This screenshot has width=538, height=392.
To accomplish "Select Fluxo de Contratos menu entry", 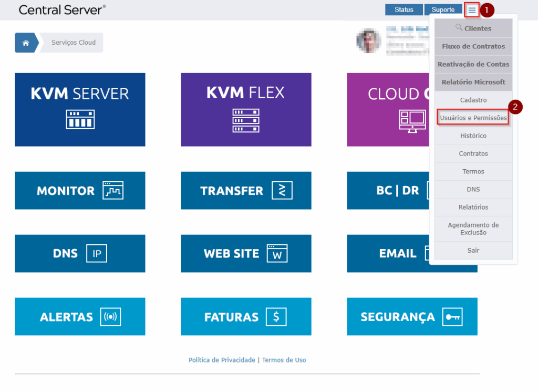I will (x=473, y=46).
